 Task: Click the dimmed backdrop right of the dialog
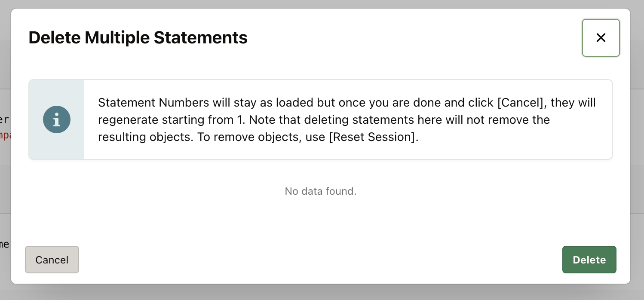point(637,150)
